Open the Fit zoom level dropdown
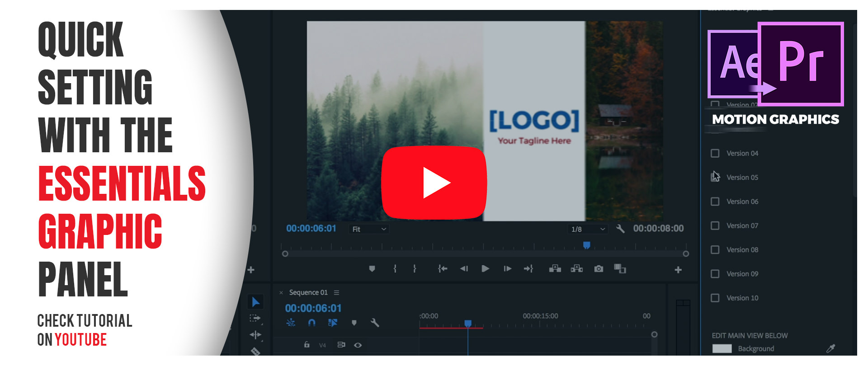 coord(369,230)
